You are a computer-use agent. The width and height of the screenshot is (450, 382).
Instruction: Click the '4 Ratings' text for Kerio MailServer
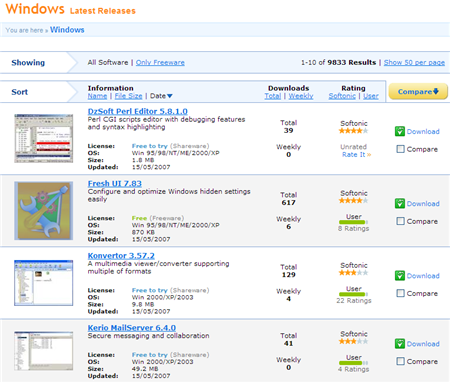pos(353,369)
